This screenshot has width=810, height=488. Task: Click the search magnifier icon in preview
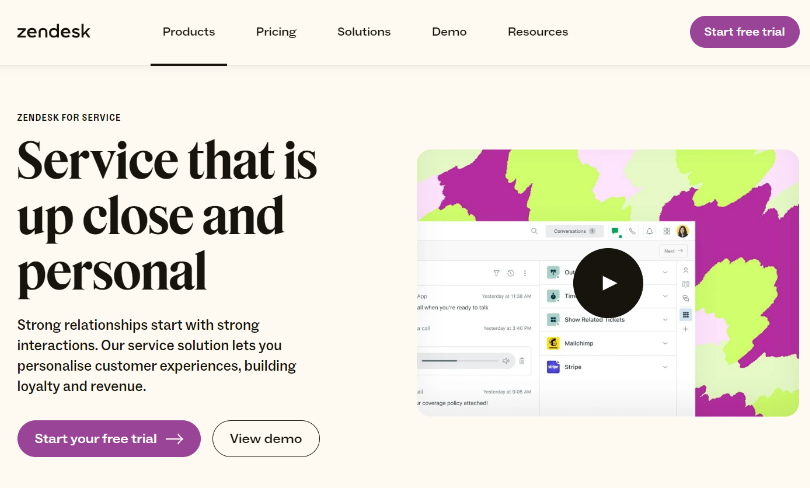[x=535, y=231]
